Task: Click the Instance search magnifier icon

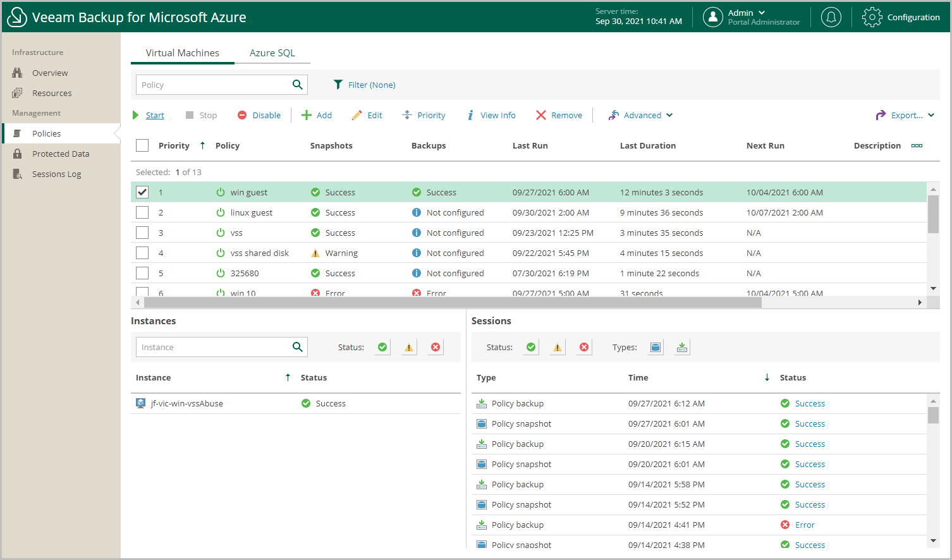Action: [x=298, y=347]
